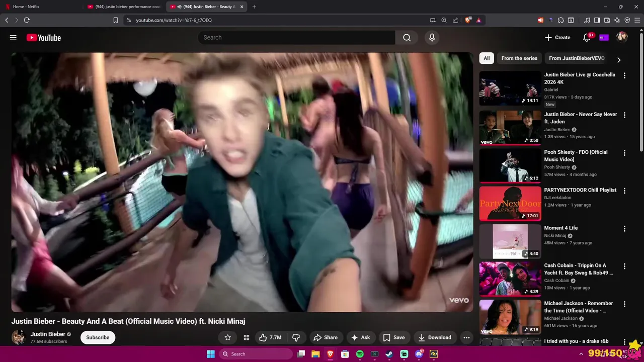Screen dimensions: 644x362
Task: Open Brave VPN shield icon
Action: [x=627, y=20]
